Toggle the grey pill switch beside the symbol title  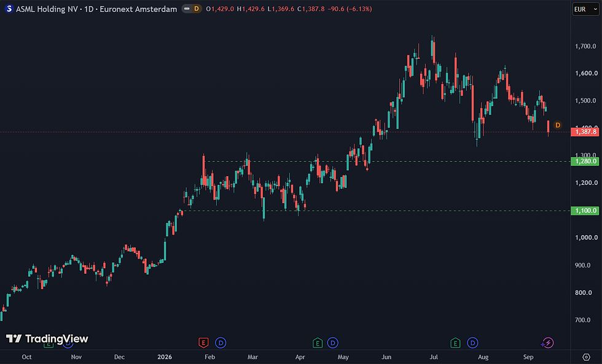[x=187, y=9]
